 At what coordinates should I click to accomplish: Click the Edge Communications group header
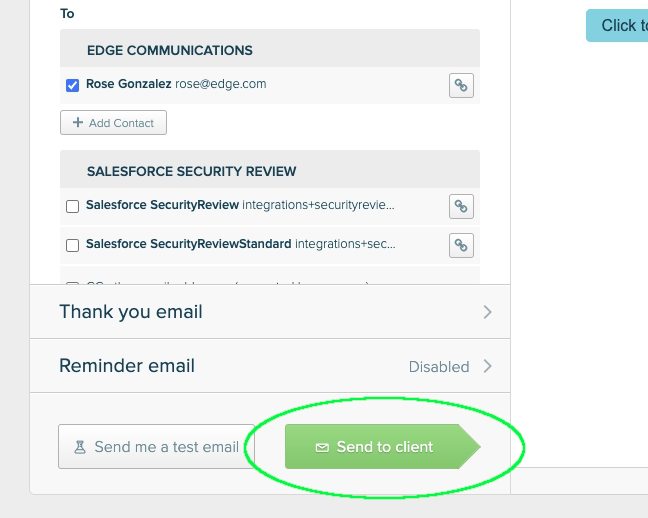click(x=170, y=50)
